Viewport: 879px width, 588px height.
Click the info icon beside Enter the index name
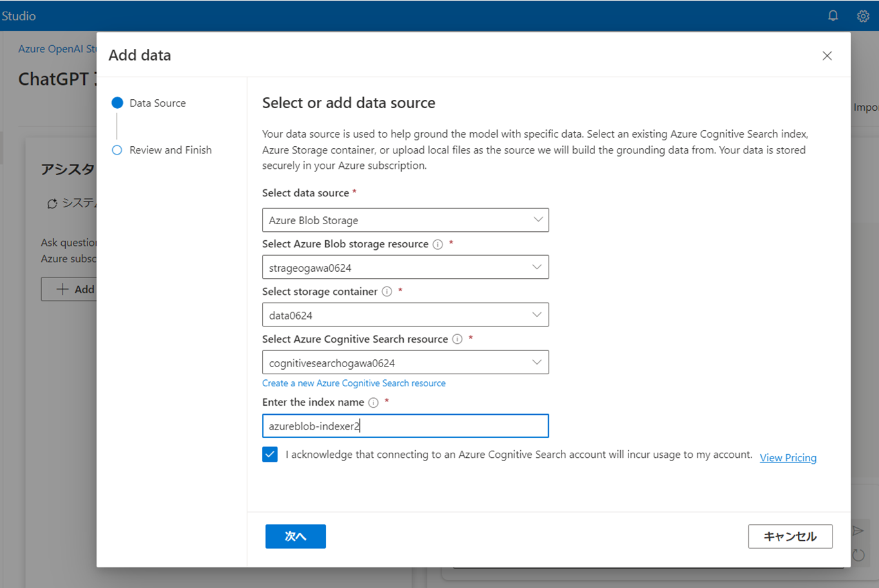pos(373,403)
